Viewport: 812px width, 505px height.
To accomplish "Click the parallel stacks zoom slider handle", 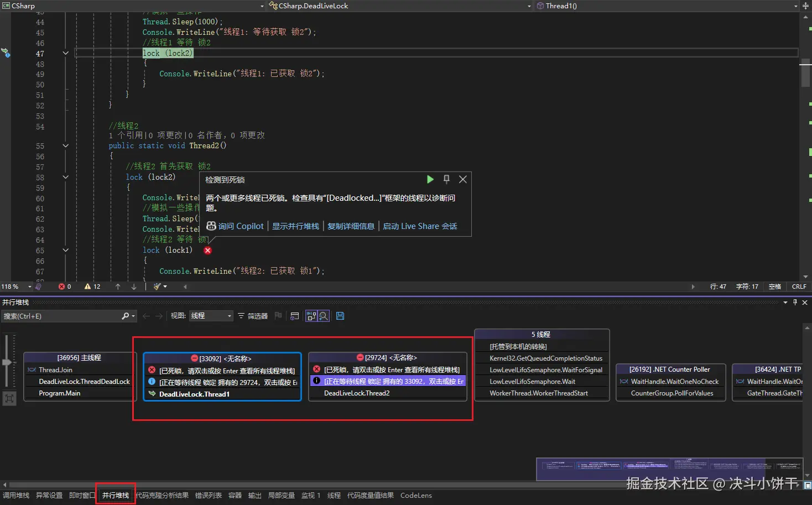I will (x=7, y=362).
